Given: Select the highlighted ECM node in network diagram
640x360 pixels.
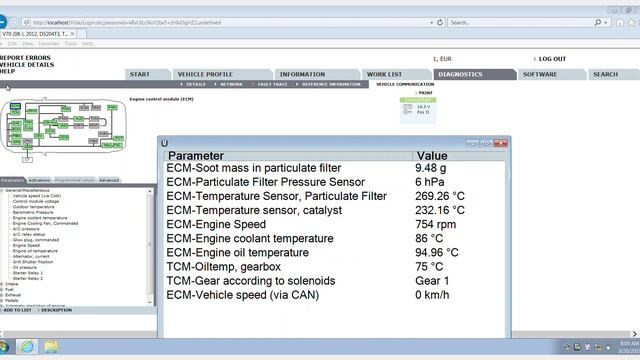Looking at the screenshot, I should pos(15,107).
